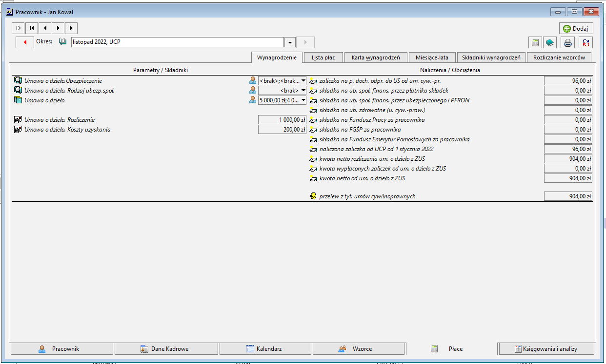Click list icon before Umowa o dzieło
This screenshot has height=364, width=606.
tap(19, 100)
